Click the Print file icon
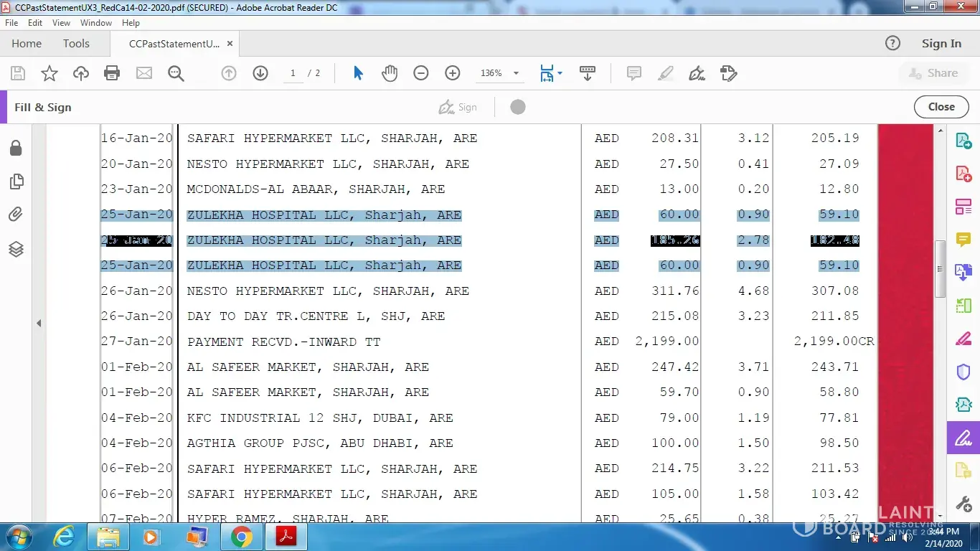 pos(112,73)
